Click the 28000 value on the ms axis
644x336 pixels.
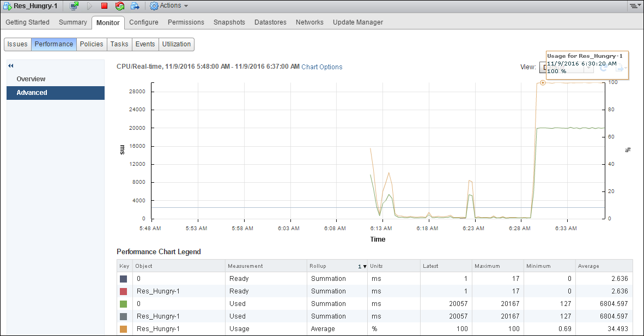[137, 91]
